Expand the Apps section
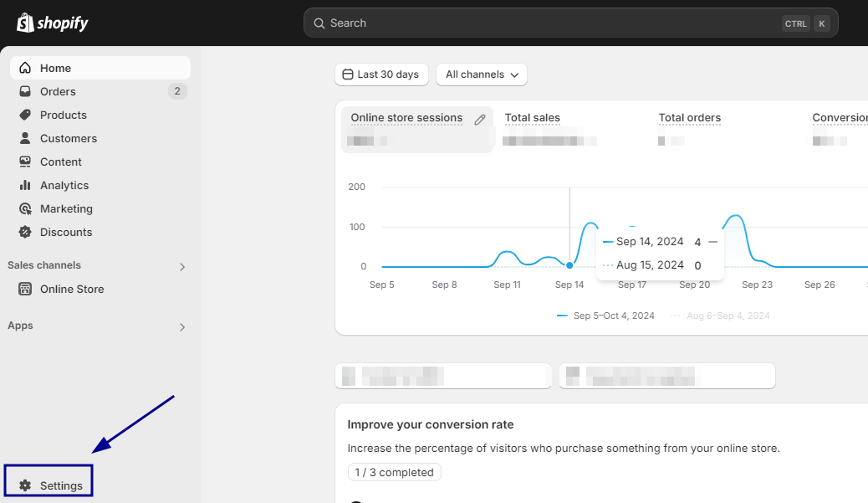The image size is (868, 503). (181, 327)
